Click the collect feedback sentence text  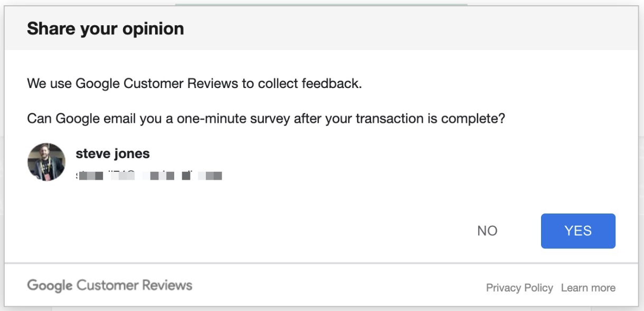point(195,83)
